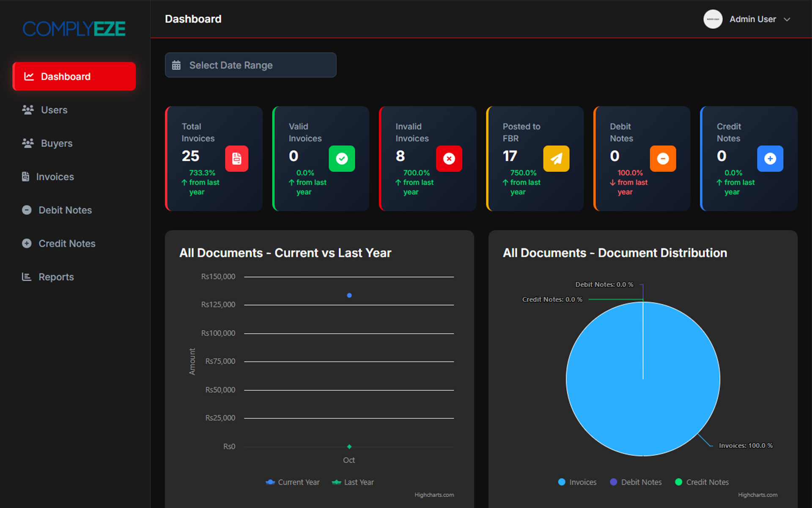Click the Admin User avatar image
The height and width of the screenshot is (508, 812).
(713, 19)
